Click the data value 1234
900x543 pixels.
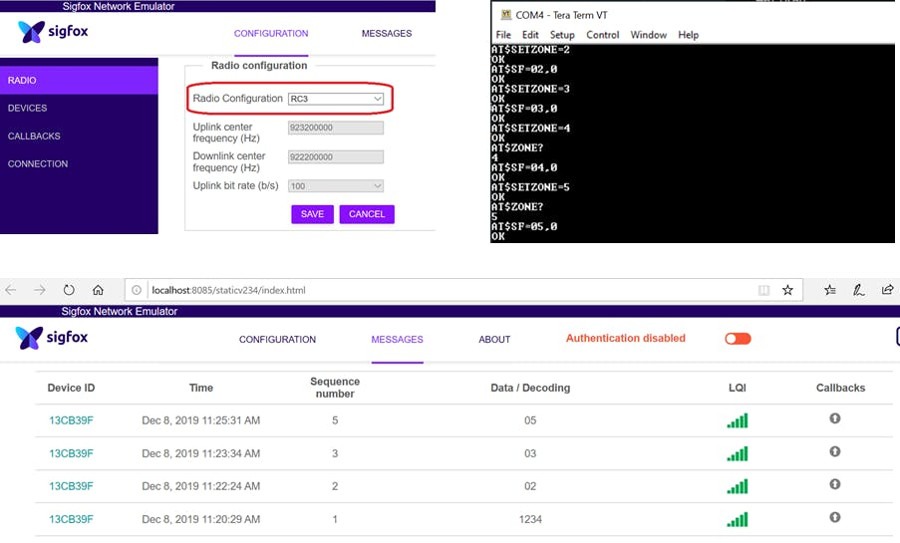point(530,519)
